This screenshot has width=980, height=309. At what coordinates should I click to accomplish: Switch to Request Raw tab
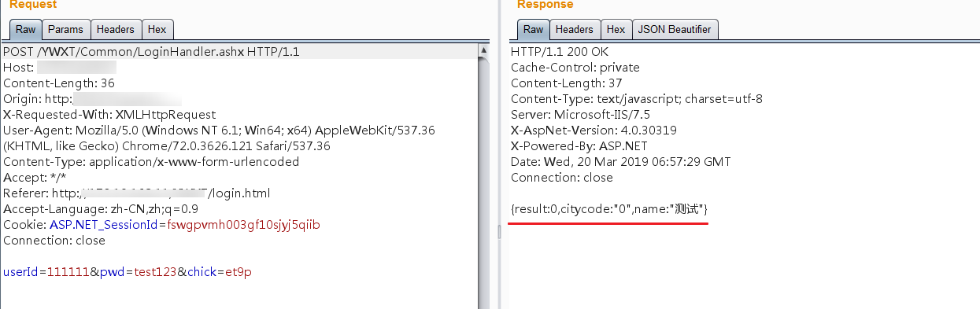(25, 30)
